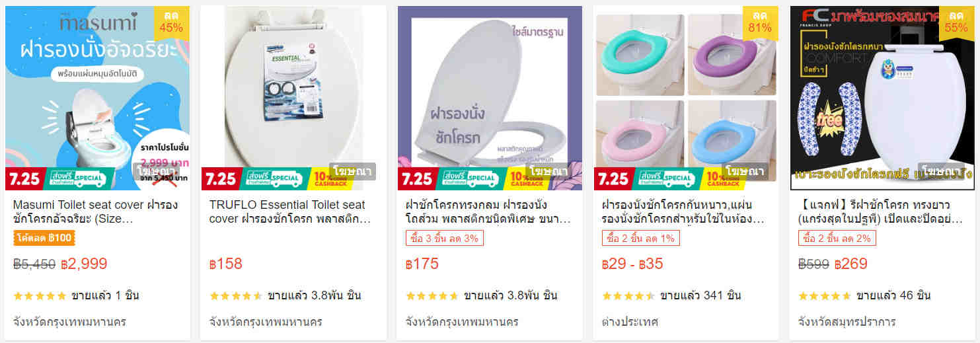Viewport: 980px width, 343px height.
Task: Click the ฿2,999 Masumi sale price
Action: (x=84, y=264)
